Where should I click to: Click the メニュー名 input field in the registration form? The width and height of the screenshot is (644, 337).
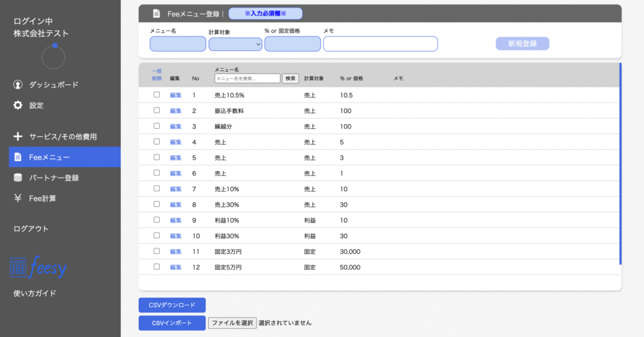pos(178,44)
